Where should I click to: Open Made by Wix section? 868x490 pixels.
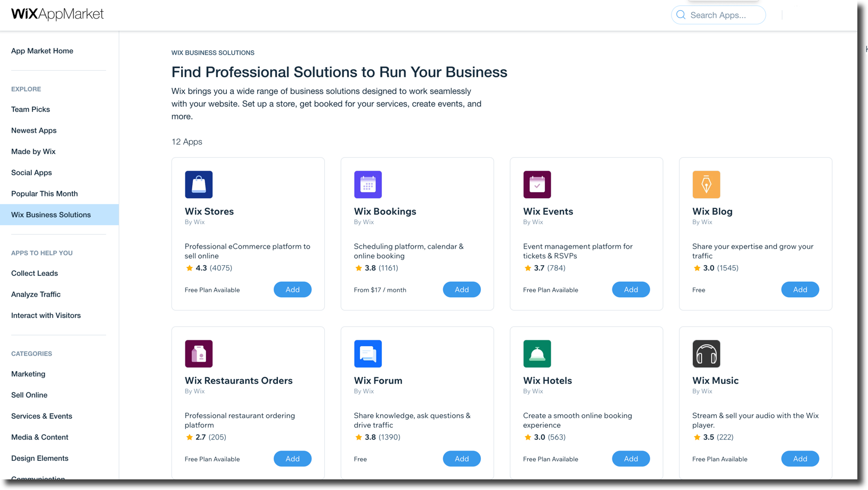coord(33,152)
